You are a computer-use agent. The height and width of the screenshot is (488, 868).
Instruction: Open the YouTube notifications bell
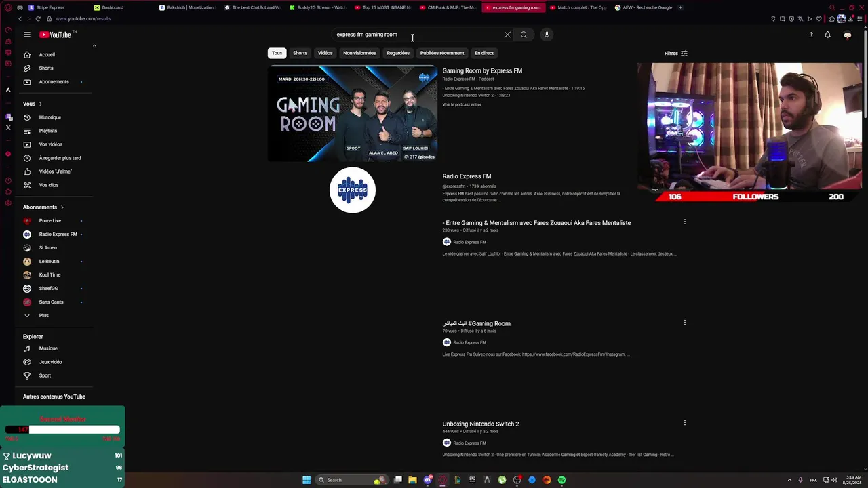(827, 35)
